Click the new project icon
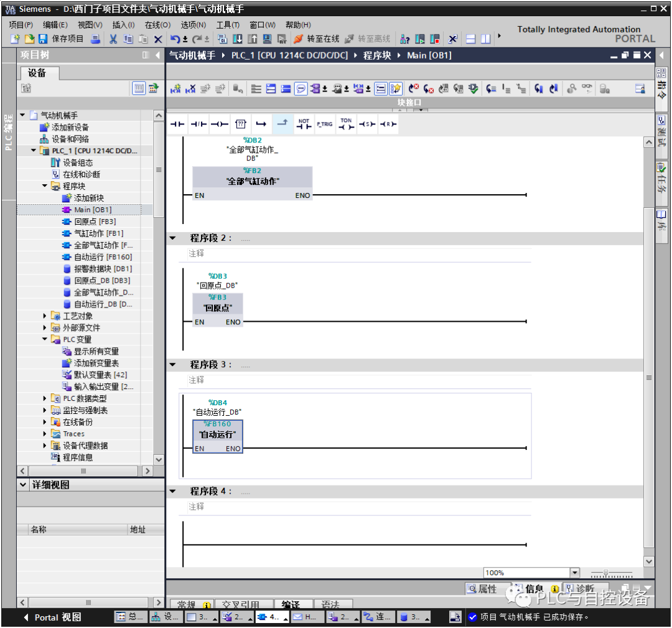Screen dimensions: 672x628 15,39
